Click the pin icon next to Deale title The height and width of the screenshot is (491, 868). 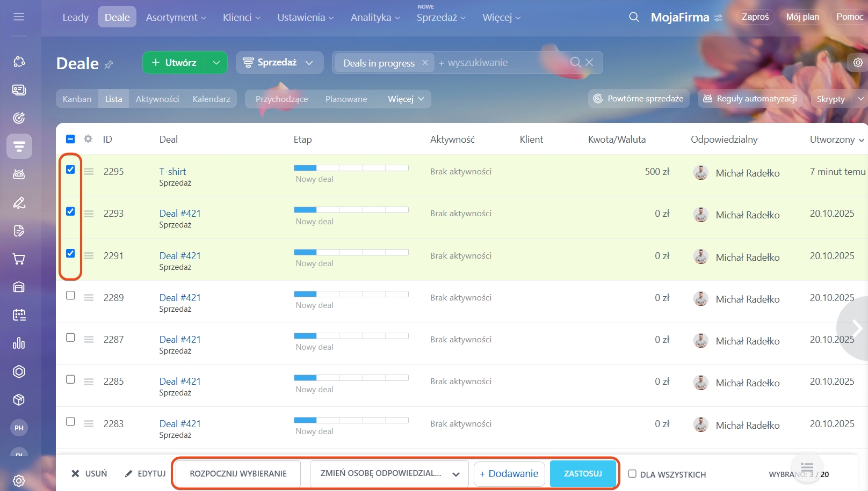[x=109, y=64]
